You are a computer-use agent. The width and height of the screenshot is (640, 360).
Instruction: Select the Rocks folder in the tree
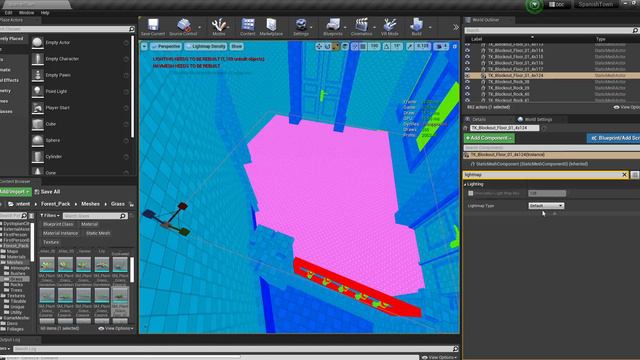click(x=16, y=284)
